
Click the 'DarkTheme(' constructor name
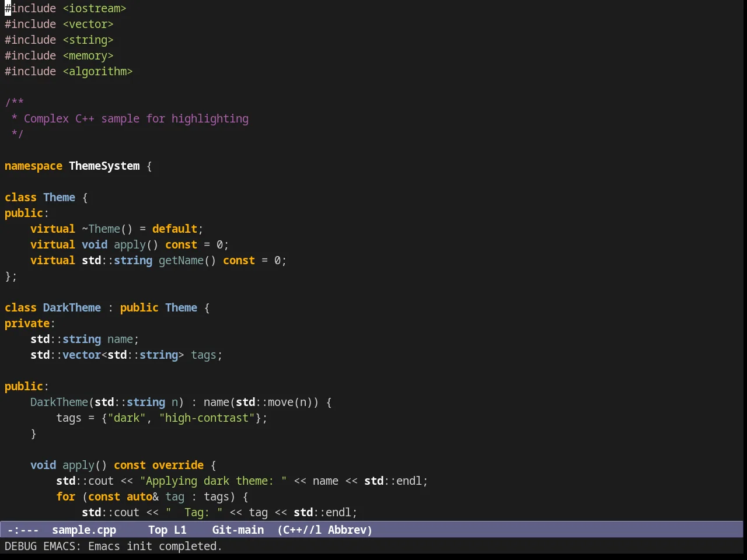(62, 402)
